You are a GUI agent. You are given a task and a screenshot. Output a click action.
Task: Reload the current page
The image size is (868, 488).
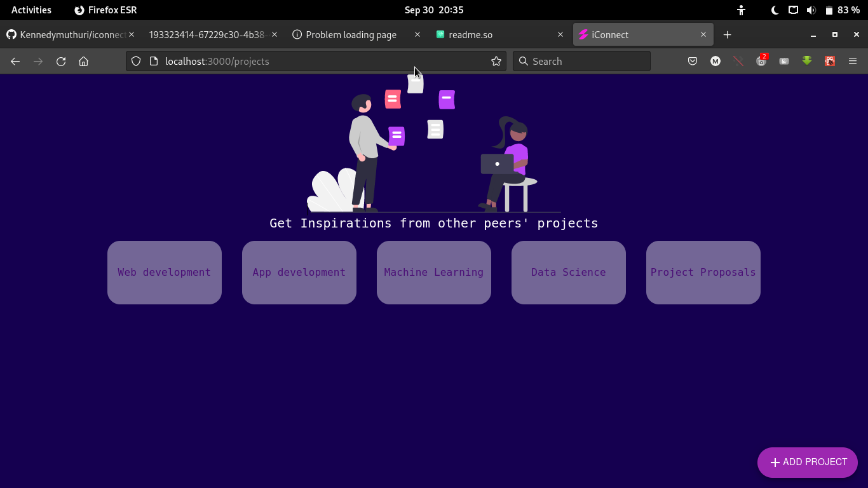(x=61, y=61)
